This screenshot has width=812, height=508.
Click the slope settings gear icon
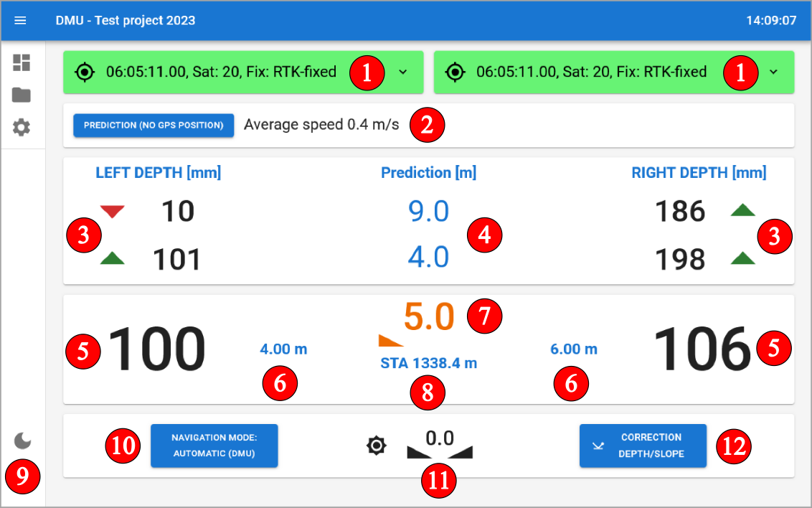point(377,446)
